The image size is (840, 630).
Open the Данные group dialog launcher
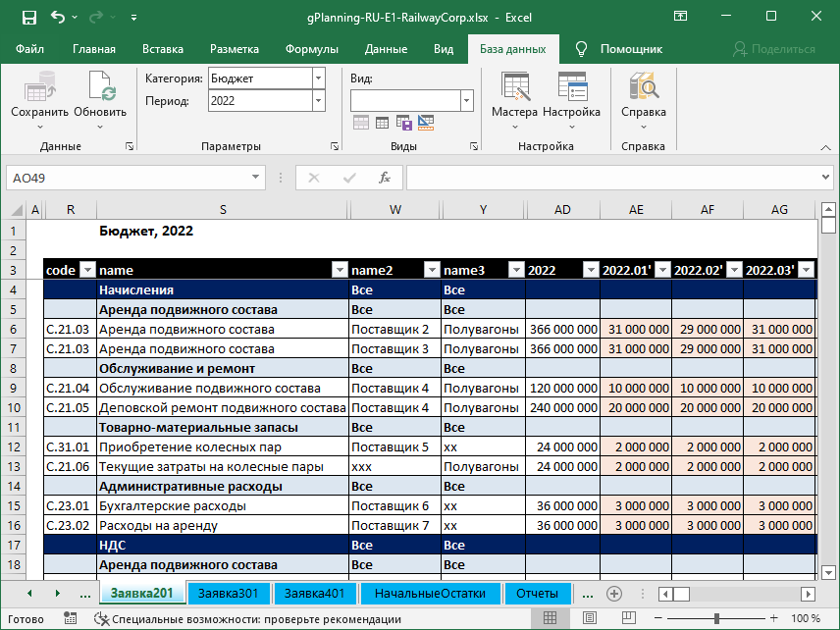tap(130, 146)
